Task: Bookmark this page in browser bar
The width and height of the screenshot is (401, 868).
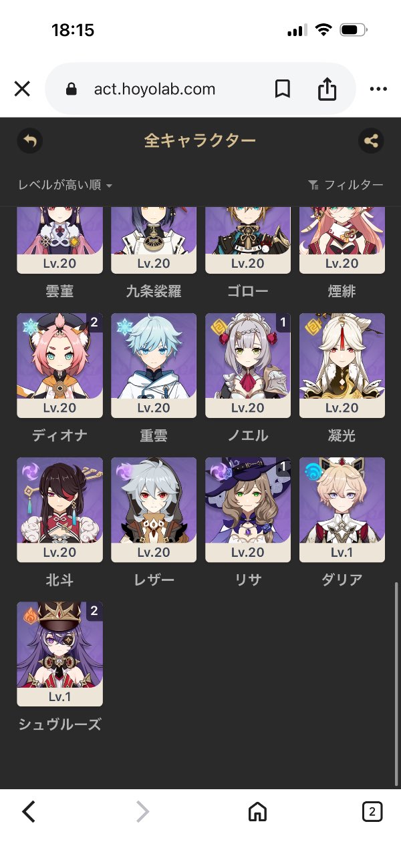Action: click(x=283, y=89)
